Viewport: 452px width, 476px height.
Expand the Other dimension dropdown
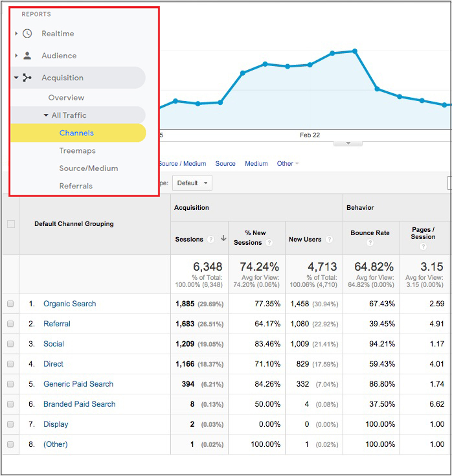[x=288, y=164]
